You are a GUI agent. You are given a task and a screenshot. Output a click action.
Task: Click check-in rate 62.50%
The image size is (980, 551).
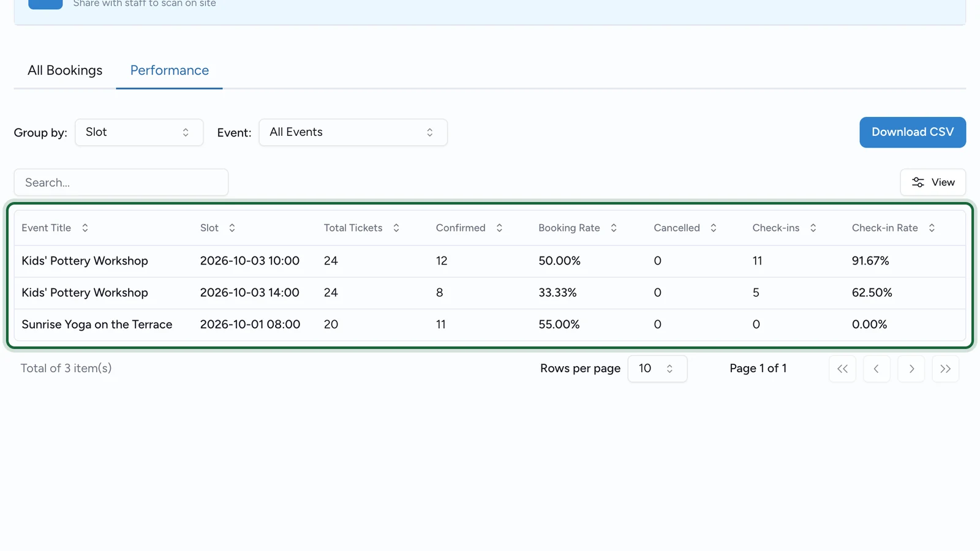click(x=872, y=293)
